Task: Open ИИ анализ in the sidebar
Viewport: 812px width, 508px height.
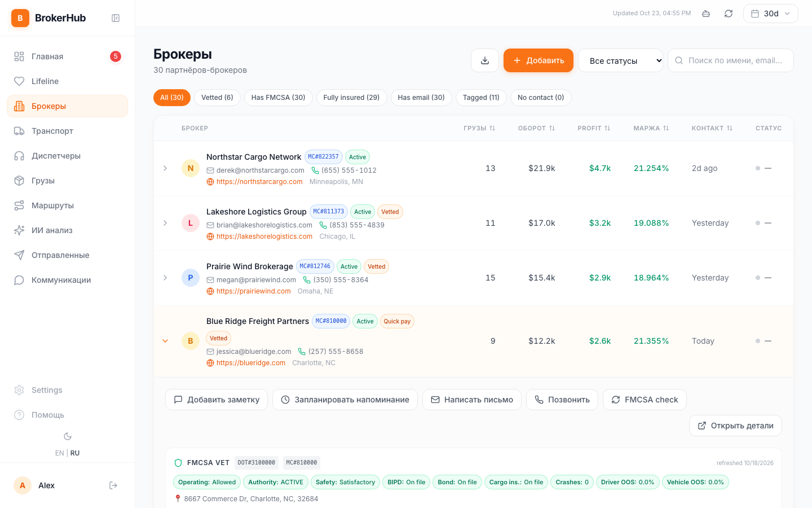Action: click(x=68, y=230)
